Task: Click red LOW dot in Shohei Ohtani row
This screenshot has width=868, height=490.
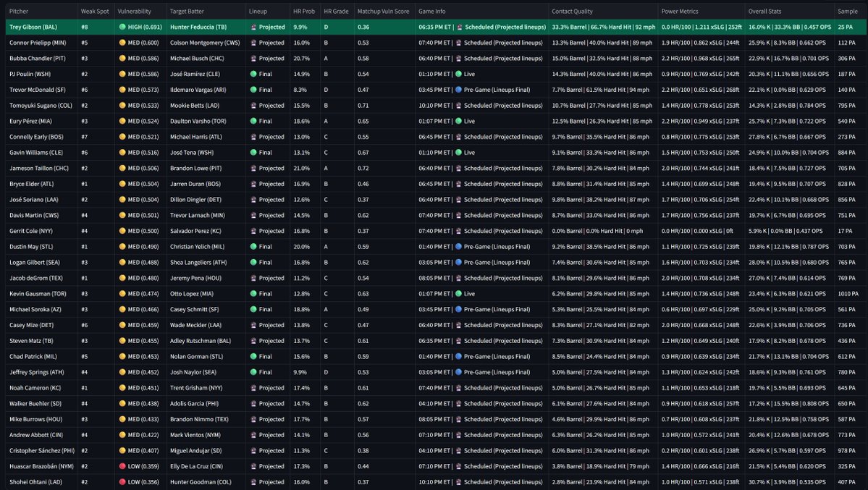Action: tap(122, 482)
